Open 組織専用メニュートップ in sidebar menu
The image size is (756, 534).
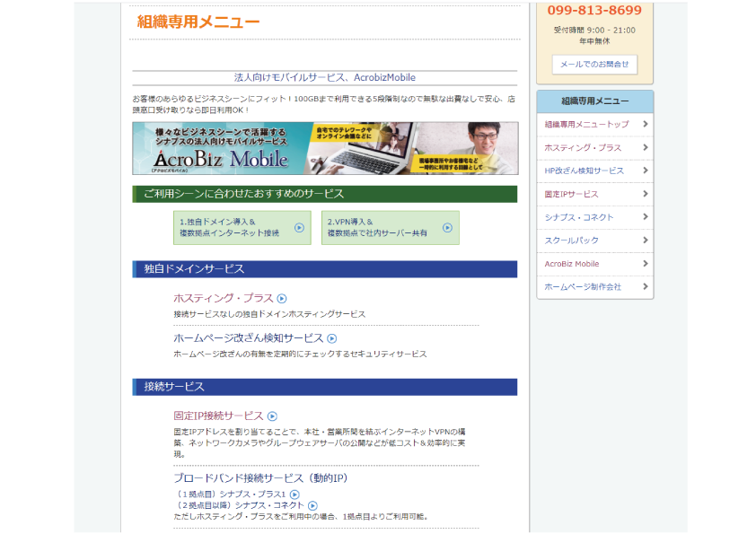[x=595, y=125]
